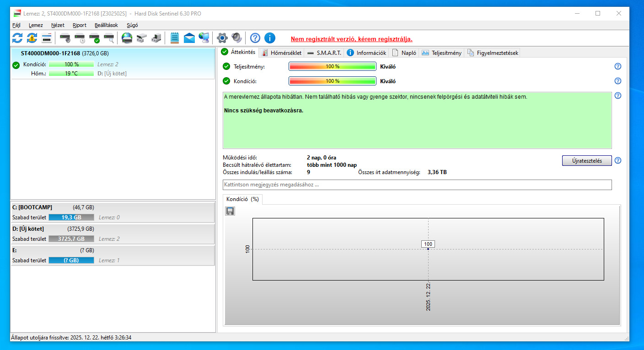The height and width of the screenshot is (350, 644).
Task: Click the red registration link
Action: (351, 39)
